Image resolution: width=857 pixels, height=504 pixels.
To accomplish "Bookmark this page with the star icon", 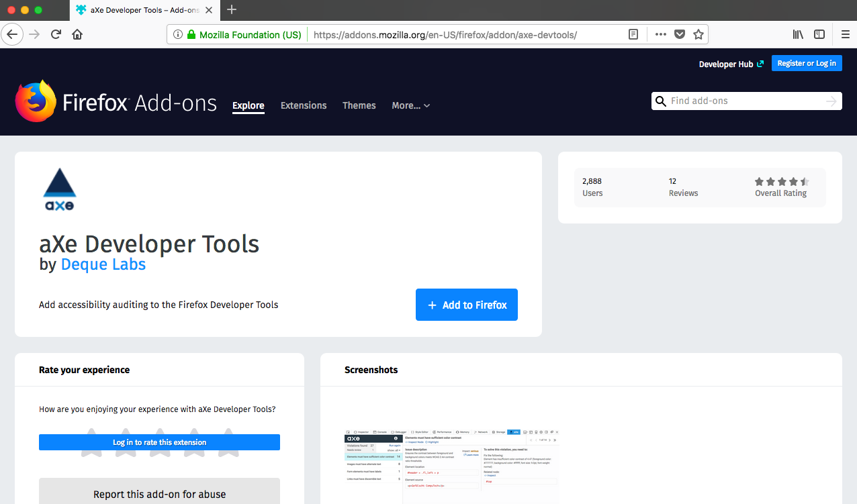I will click(x=698, y=34).
